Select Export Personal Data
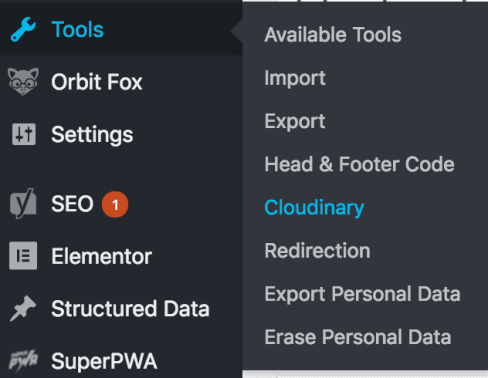Image resolution: width=488 pixels, height=378 pixels. 362,294
